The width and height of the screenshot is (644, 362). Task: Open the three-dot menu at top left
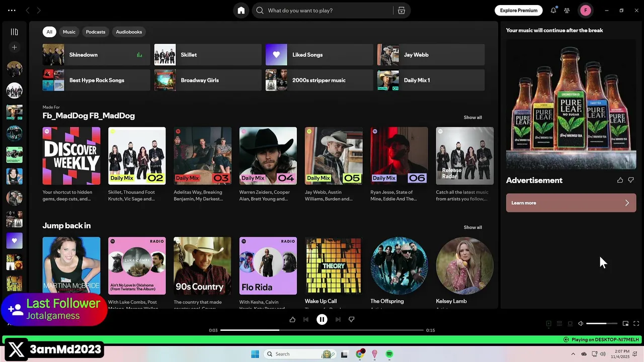pos(12,10)
